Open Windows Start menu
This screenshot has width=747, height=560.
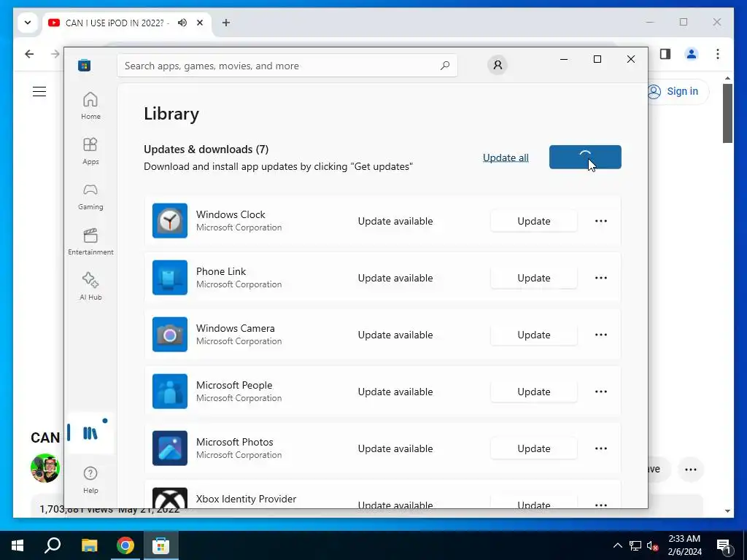tap(18, 545)
